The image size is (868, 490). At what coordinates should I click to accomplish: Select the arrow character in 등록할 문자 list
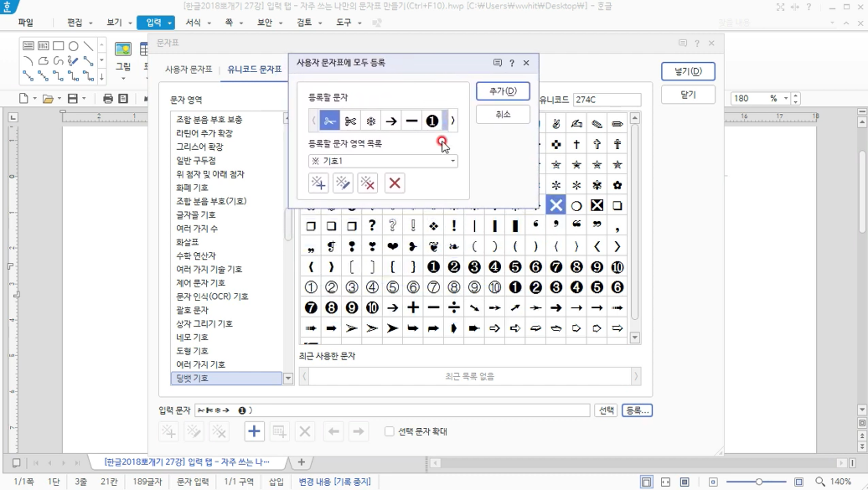click(391, 121)
